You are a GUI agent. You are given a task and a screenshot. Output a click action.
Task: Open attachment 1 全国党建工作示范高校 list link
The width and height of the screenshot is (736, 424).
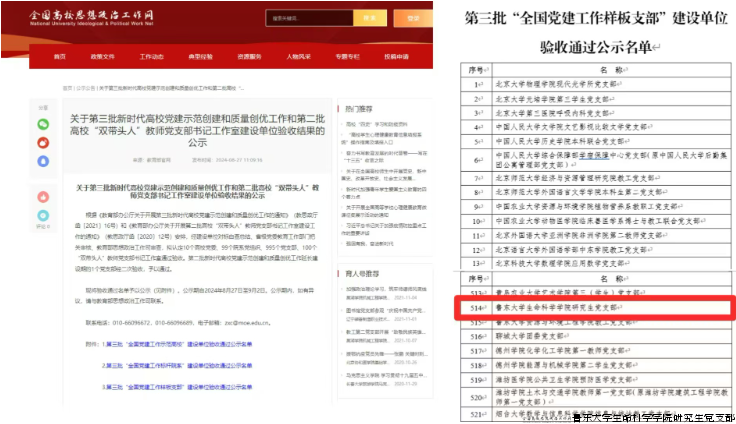tap(179, 344)
